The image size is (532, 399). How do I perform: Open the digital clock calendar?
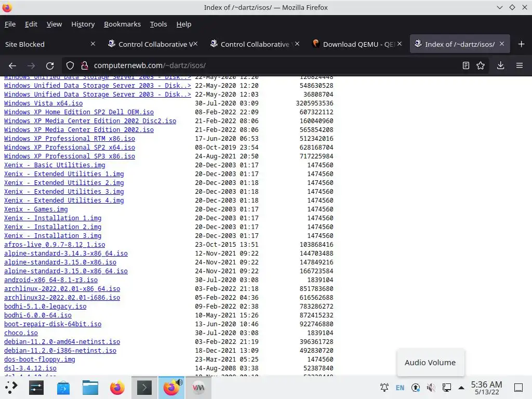pyautogui.click(x=486, y=388)
